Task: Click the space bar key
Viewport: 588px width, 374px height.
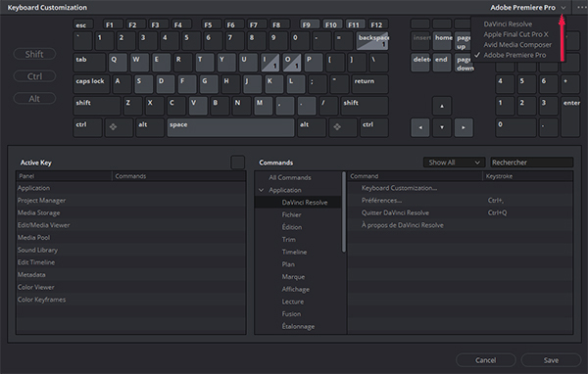Action: coord(230,128)
